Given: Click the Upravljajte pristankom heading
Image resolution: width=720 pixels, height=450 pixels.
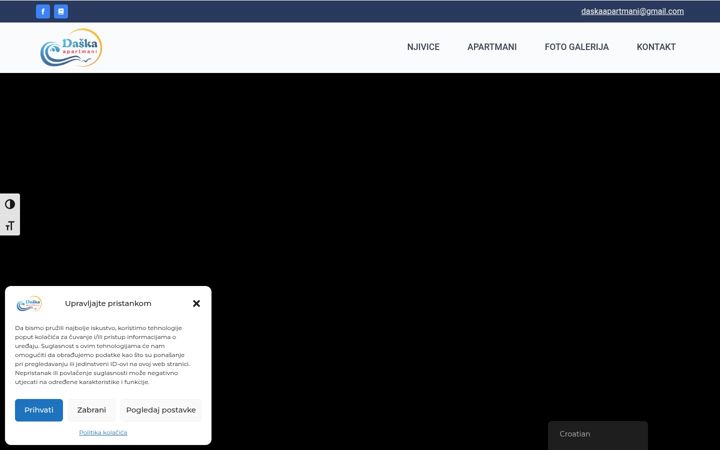Looking at the screenshot, I should click(x=108, y=304).
